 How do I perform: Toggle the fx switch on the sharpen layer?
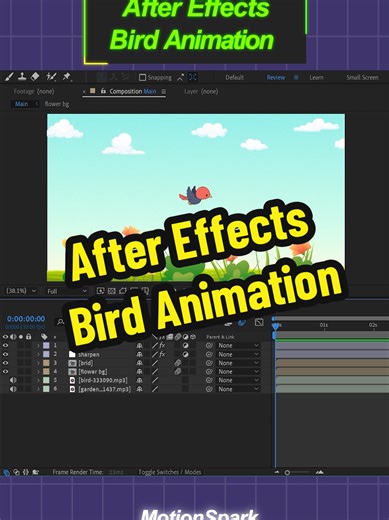coord(162,354)
